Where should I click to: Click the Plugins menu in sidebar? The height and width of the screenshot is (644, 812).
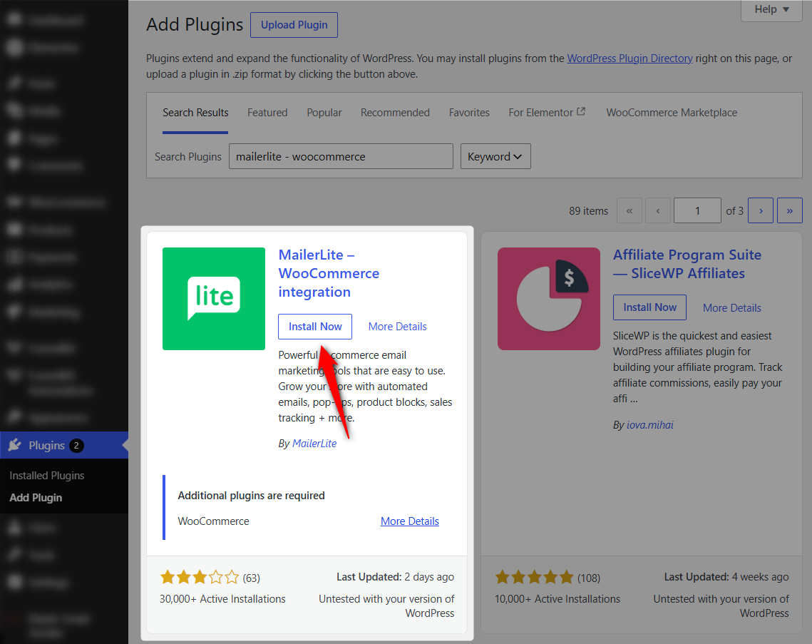pyautogui.click(x=64, y=445)
